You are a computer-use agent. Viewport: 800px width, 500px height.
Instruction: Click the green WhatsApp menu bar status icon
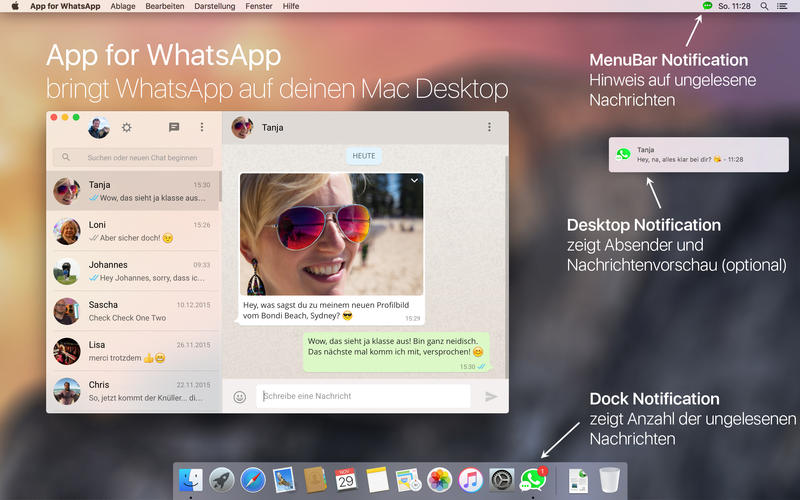click(707, 6)
